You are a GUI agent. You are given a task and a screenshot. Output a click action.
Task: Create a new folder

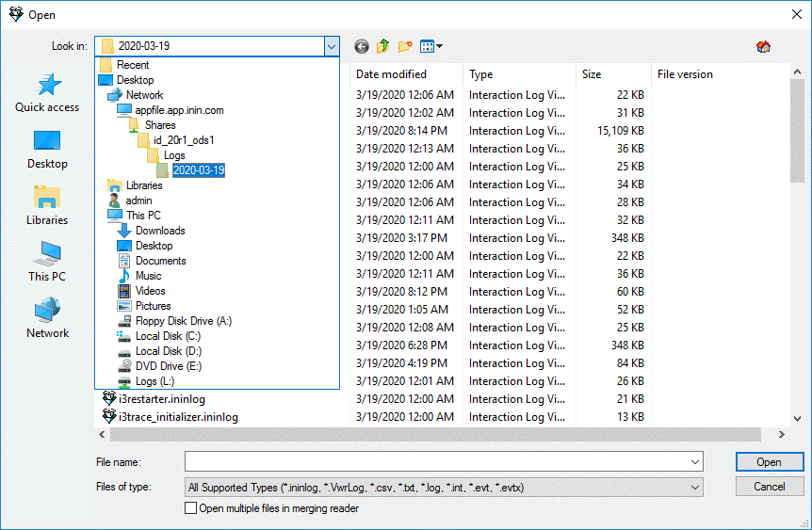pos(405,46)
